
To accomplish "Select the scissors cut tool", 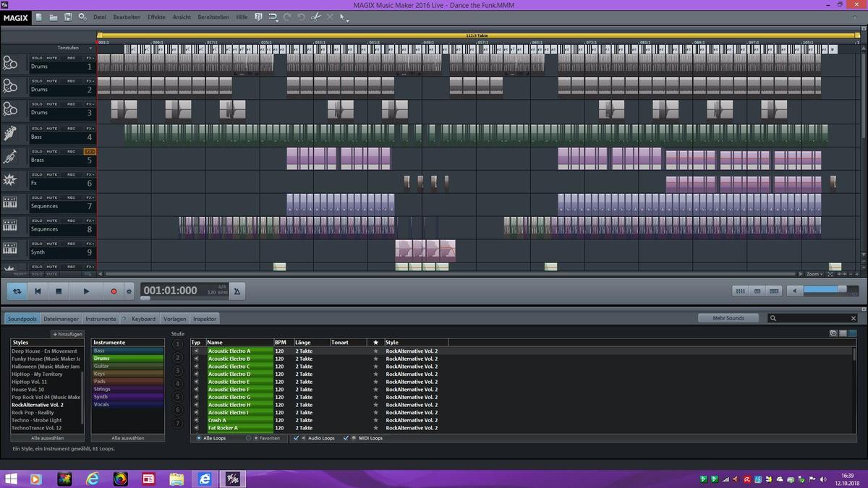I will click(x=315, y=17).
